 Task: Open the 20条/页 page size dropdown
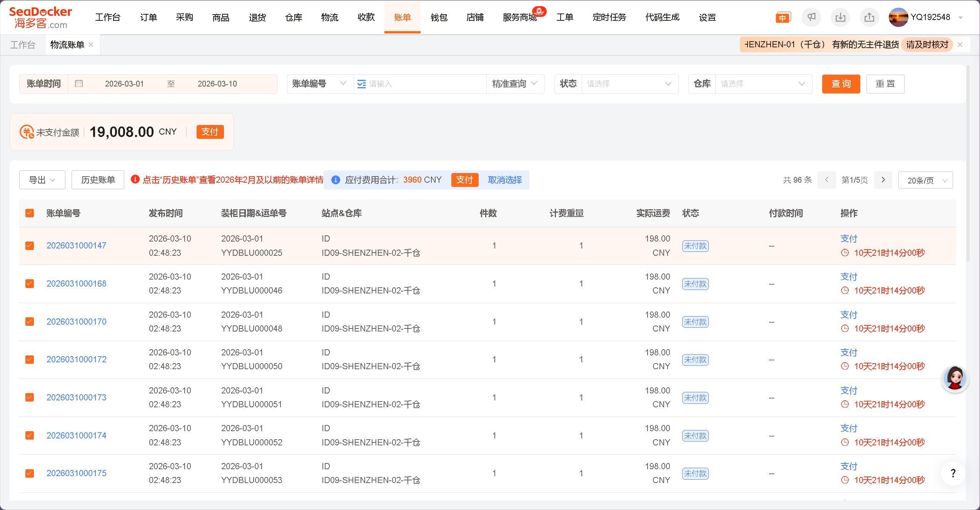tap(925, 180)
